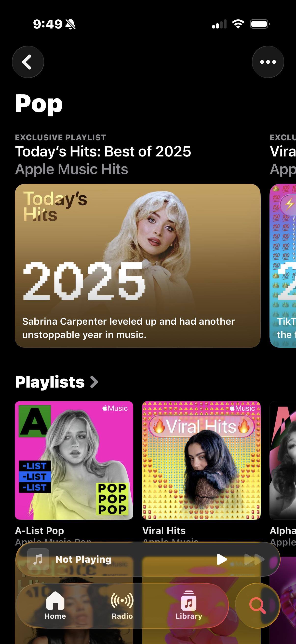Expand the Playlists section chevron
Viewport: 296px width, 644px height.
pos(94,382)
